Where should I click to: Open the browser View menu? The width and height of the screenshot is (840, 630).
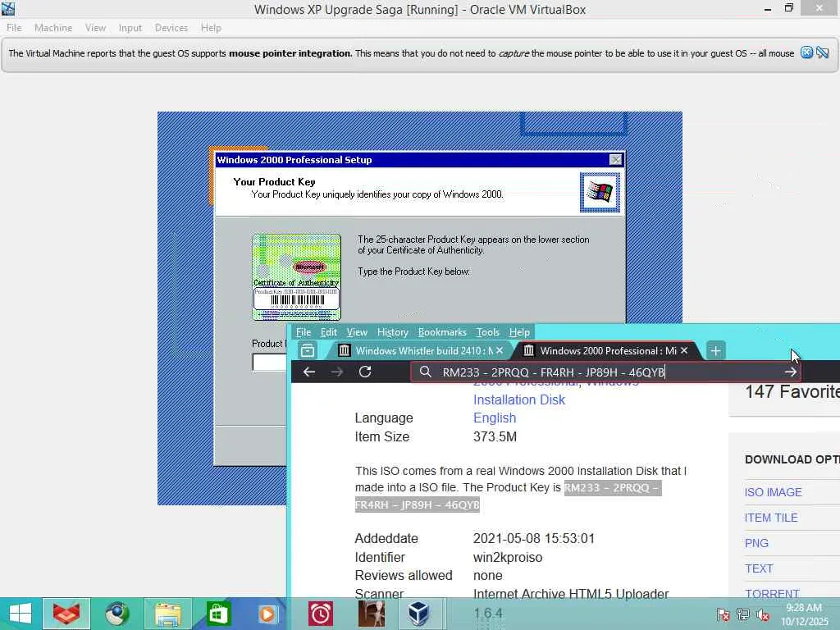click(x=357, y=332)
